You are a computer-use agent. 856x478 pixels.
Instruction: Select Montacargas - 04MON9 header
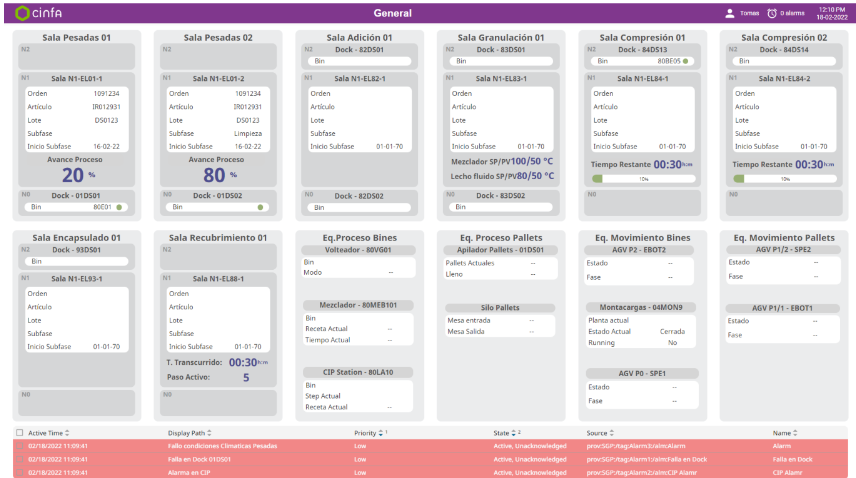641,307
